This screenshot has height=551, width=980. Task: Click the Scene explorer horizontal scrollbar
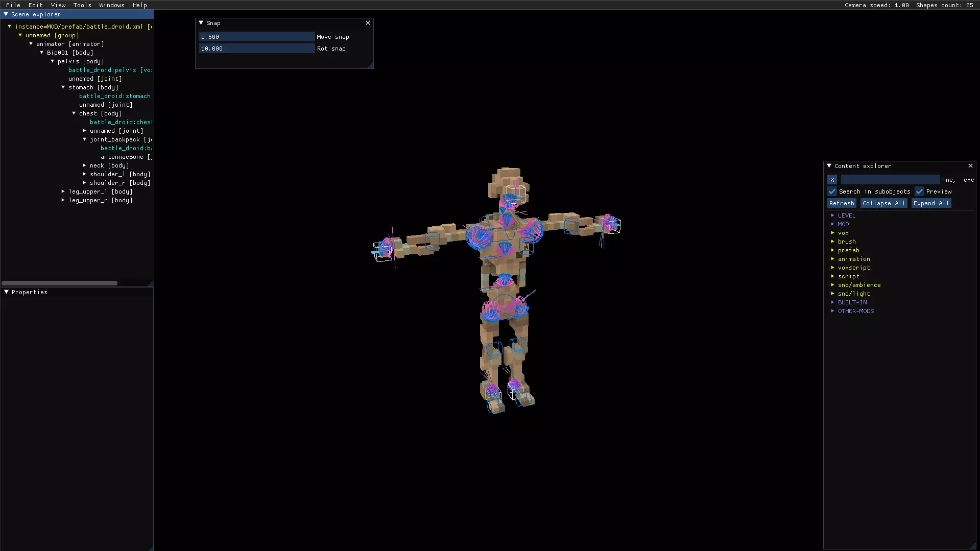coord(60,283)
